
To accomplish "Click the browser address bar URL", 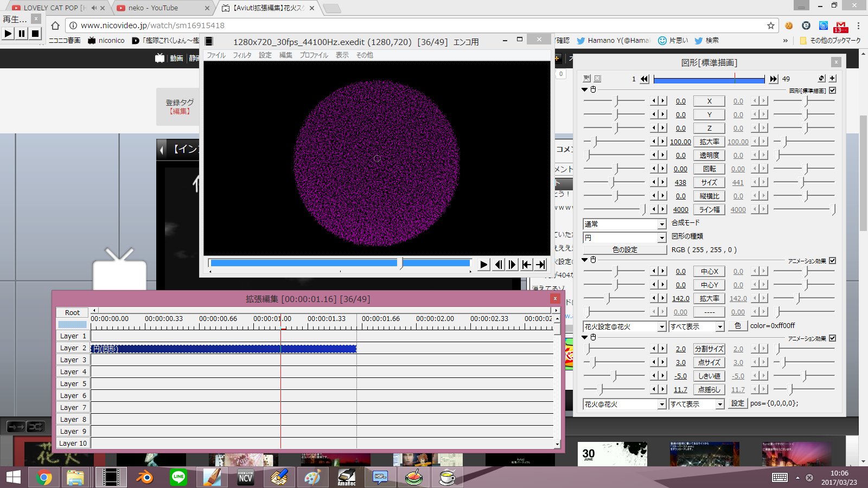I will (x=152, y=25).
